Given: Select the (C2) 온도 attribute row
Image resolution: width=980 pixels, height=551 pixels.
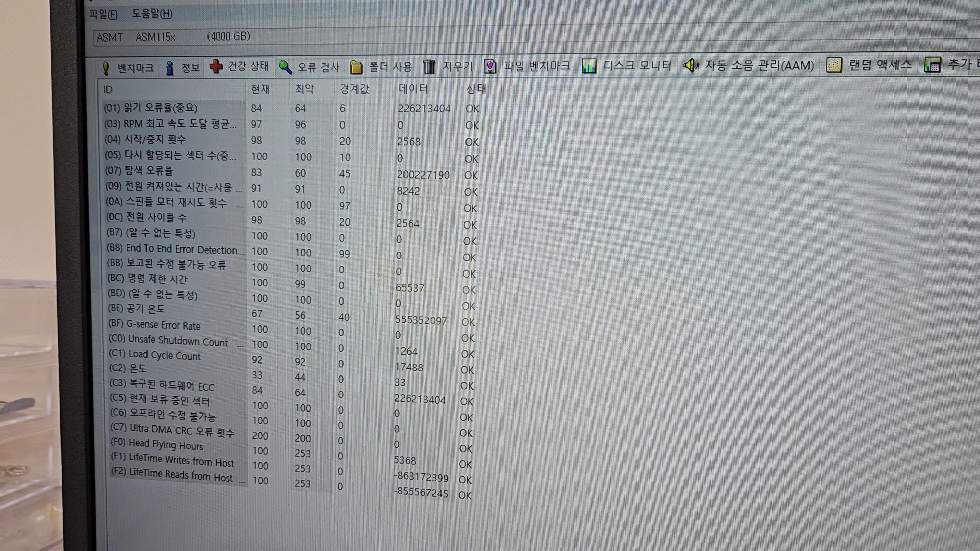Looking at the screenshot, I should [x=128, y=368].
